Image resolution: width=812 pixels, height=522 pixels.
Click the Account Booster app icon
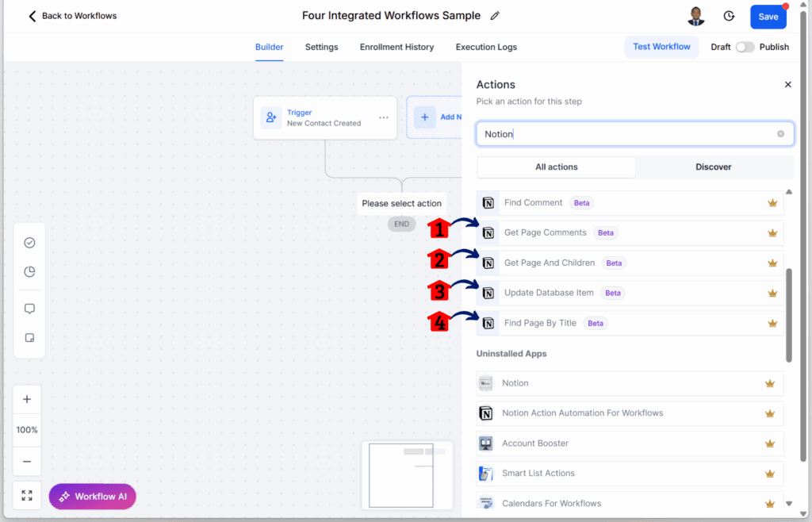[x=486, y=443]
